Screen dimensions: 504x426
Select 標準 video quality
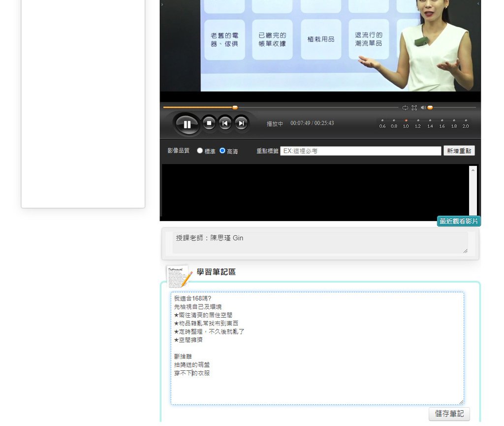coord(200,151)
